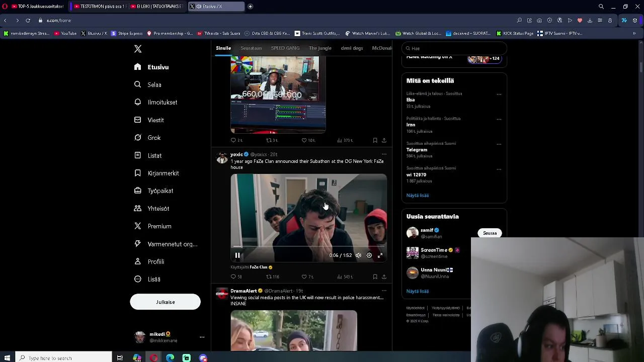644x362 pixels.
Task: Click the Lisää more circle icon
Action: click(137, 279)
